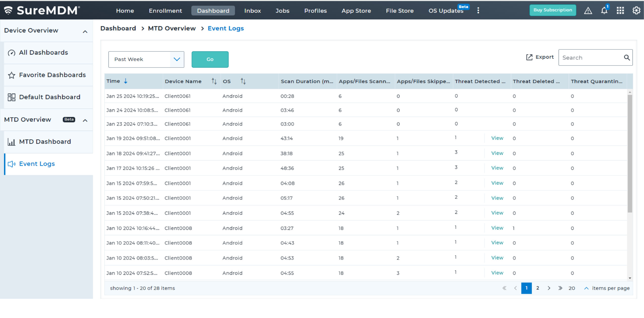Click the Threat Detected column header
Image resolution: width=644 pixels, height=318 pixels.
click(481, 81)
